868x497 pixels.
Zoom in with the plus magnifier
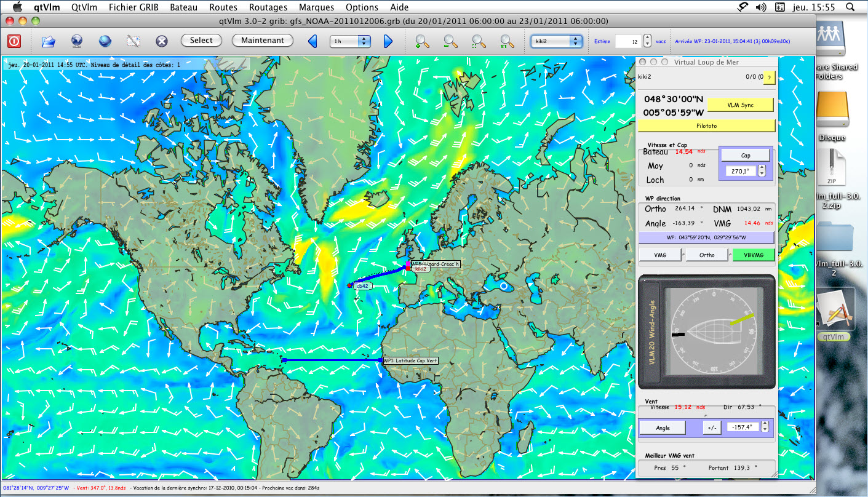423,41
